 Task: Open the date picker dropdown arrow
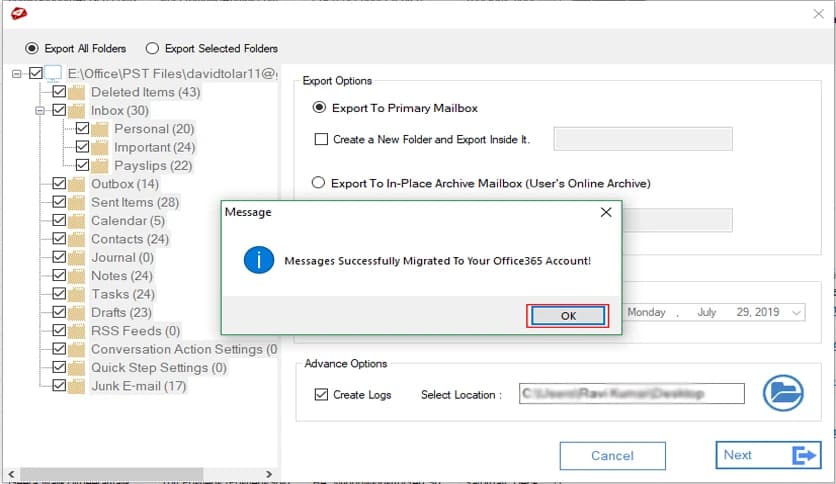pos(796,312)
